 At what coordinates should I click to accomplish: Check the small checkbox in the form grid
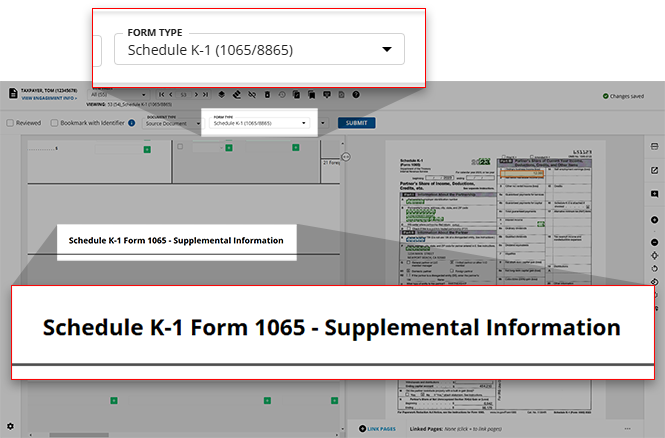coord(180,147)
